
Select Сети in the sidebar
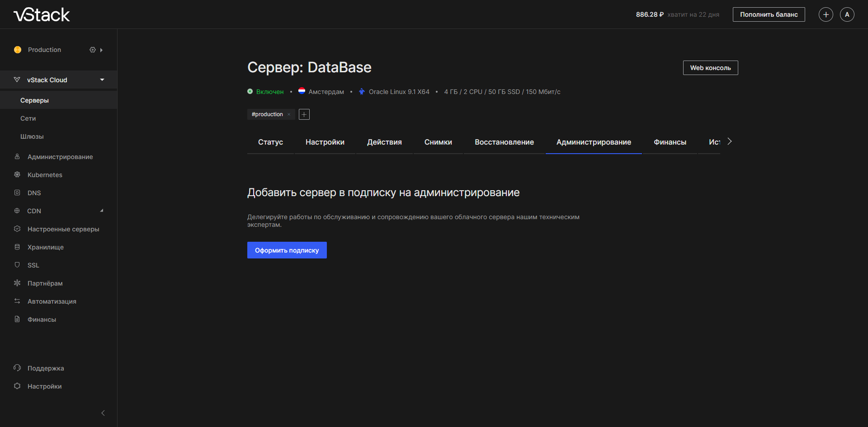click(x=28, y=118)
